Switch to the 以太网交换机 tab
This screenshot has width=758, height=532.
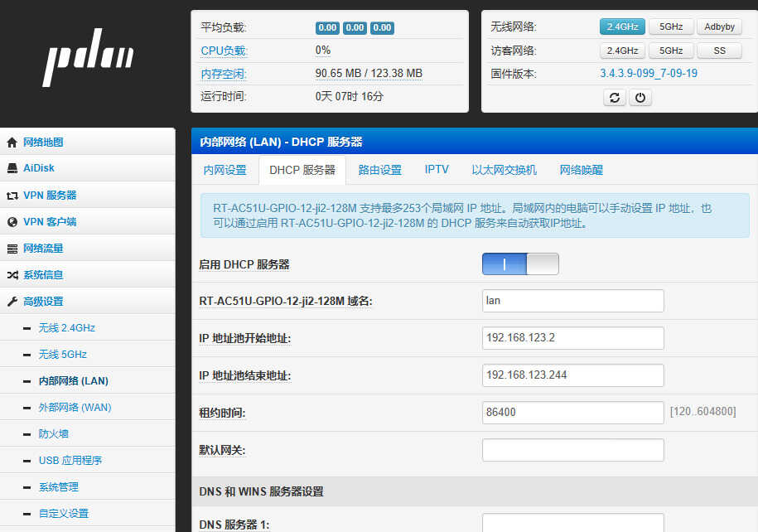pos(504,170)
